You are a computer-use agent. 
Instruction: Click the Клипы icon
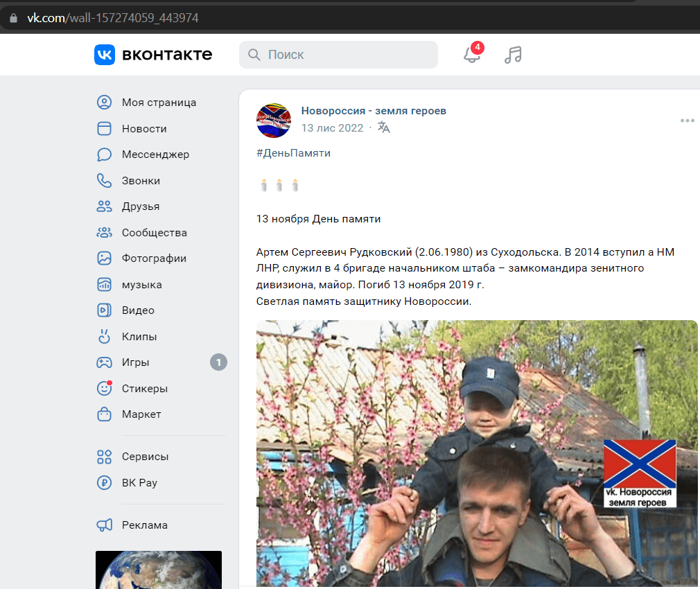click(105, 336)
